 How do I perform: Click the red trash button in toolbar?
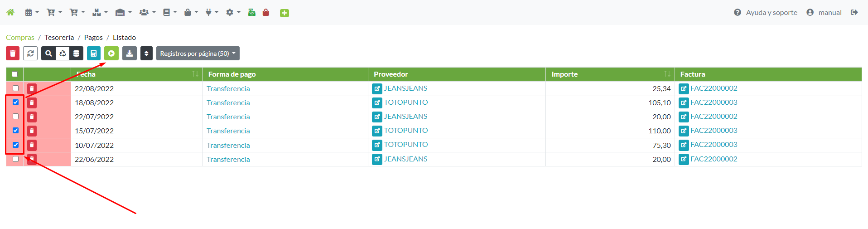pos(13,54)
